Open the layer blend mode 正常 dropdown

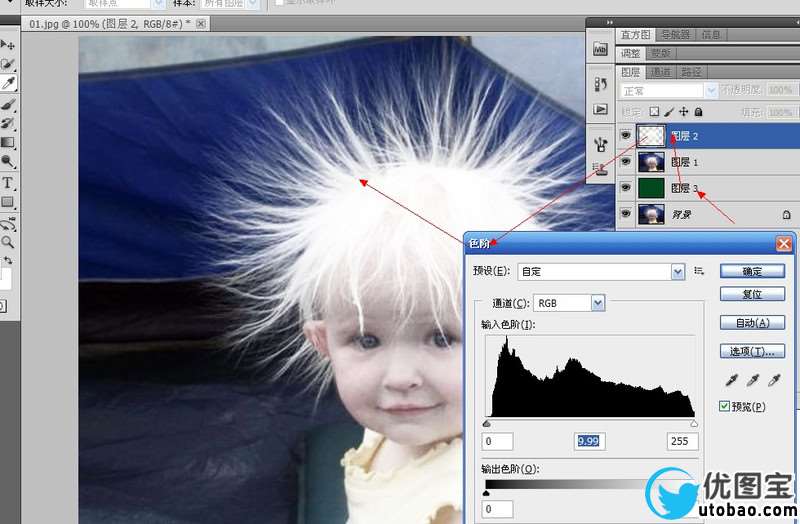tap(669, 91)
